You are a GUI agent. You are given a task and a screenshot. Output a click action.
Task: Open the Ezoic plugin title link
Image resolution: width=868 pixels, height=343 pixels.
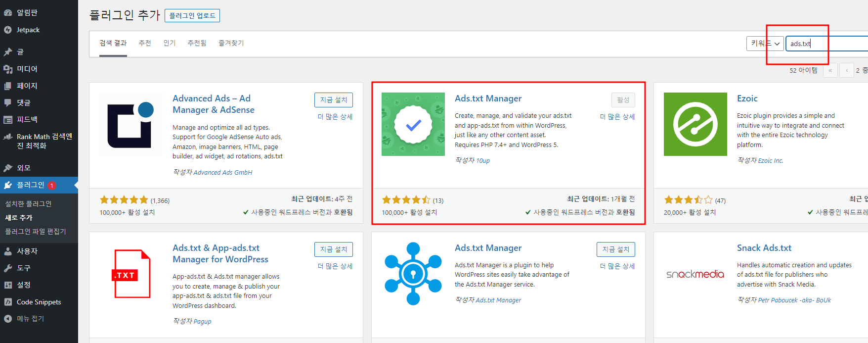747,98
